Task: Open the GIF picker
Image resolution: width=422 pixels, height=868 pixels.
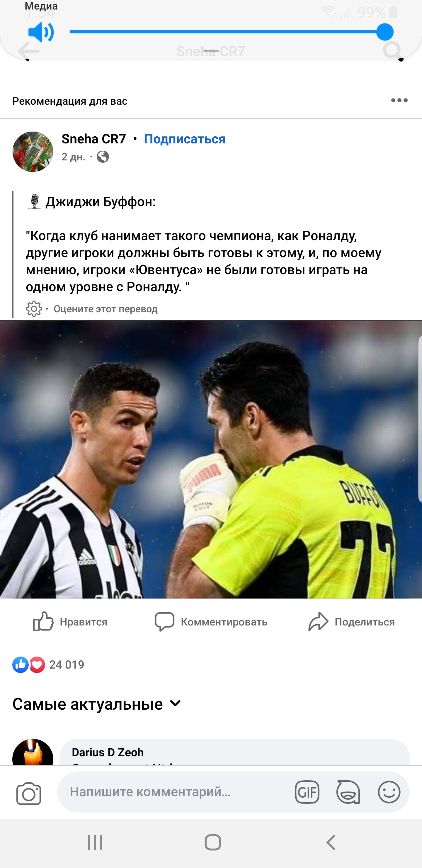Action: point(307,792)
